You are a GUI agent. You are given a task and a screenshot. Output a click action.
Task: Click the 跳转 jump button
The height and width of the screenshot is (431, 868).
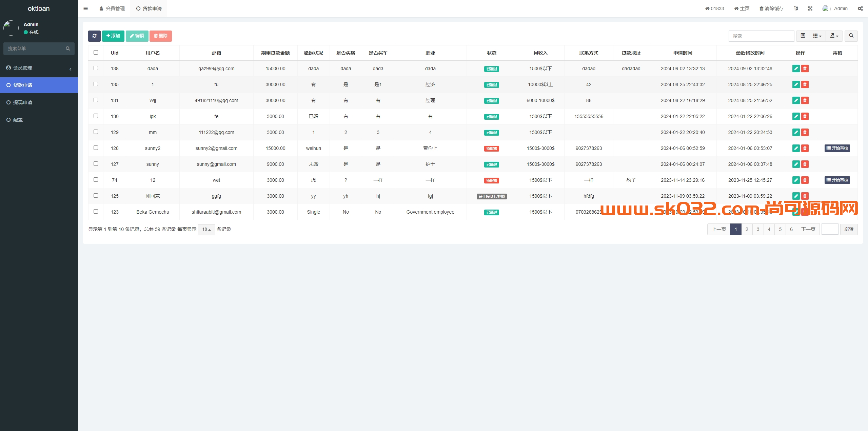[x=849, y=230]
